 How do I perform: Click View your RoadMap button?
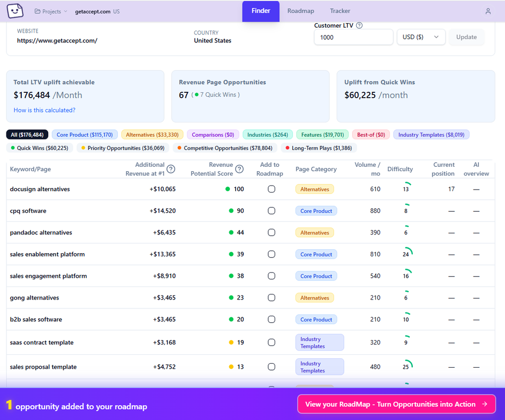[x=397, y=404]
